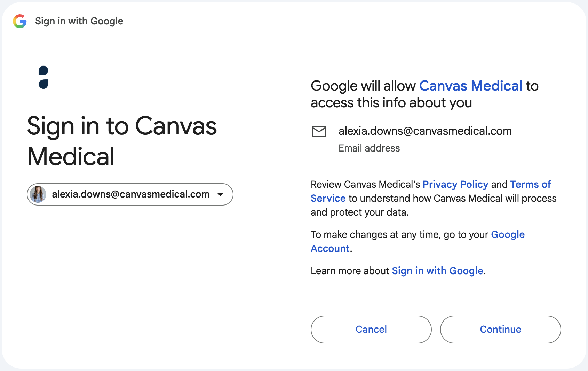Click the 'Email address' label
The width and height of the screenshot is (588, 371).
[x=369, y=148]
